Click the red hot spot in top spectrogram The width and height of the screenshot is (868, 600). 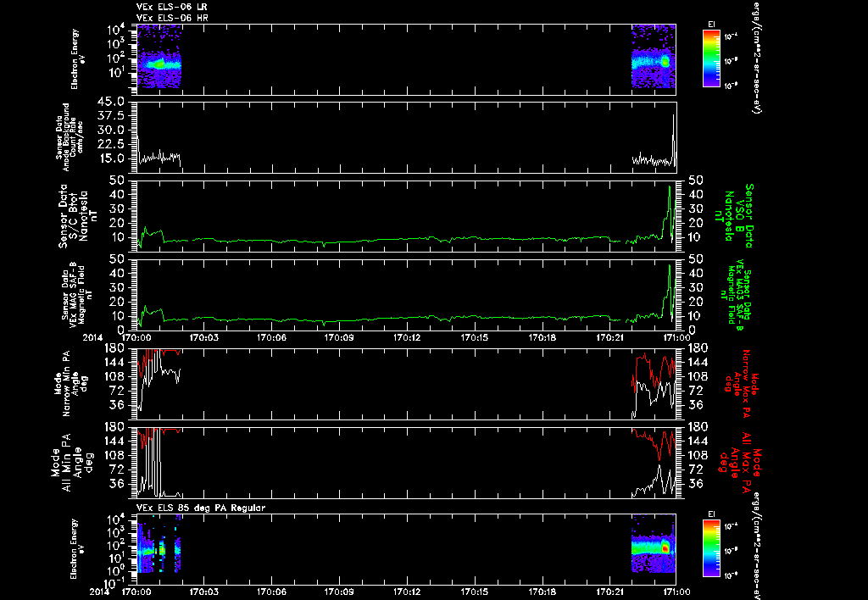665,61
